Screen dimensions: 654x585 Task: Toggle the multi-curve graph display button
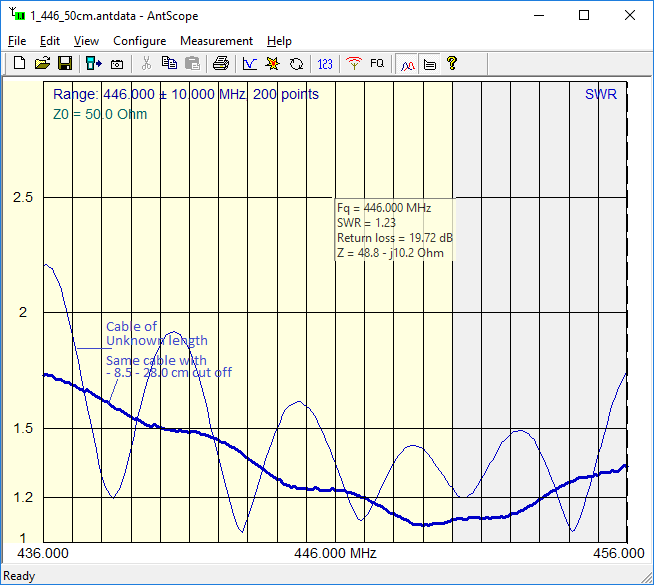coord(407,63)
